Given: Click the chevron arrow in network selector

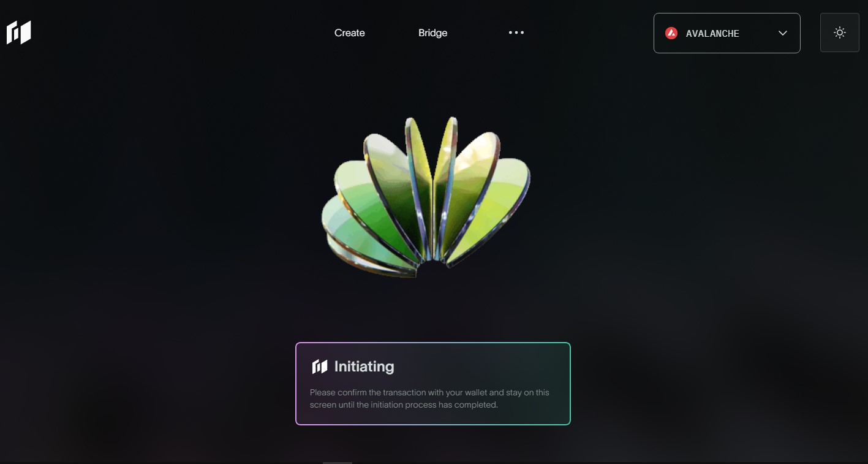Looking at the screenshot, I should coord(782,33).
